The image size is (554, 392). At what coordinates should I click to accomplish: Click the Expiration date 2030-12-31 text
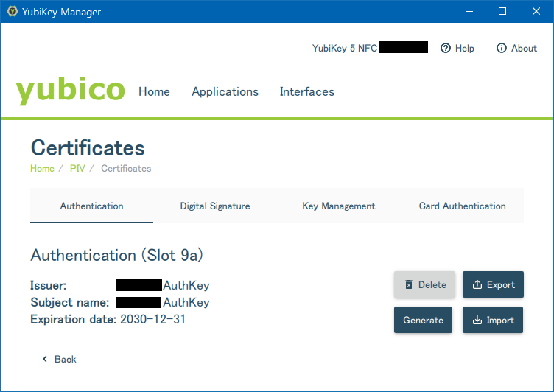[108, 319]
